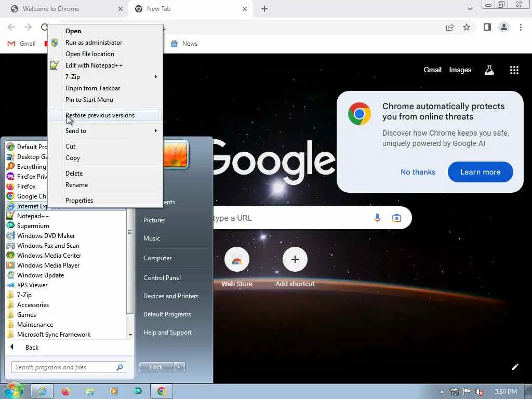The image size is (532, 399).
Task: Customize this page pencil icon
Action: [515, 367]
